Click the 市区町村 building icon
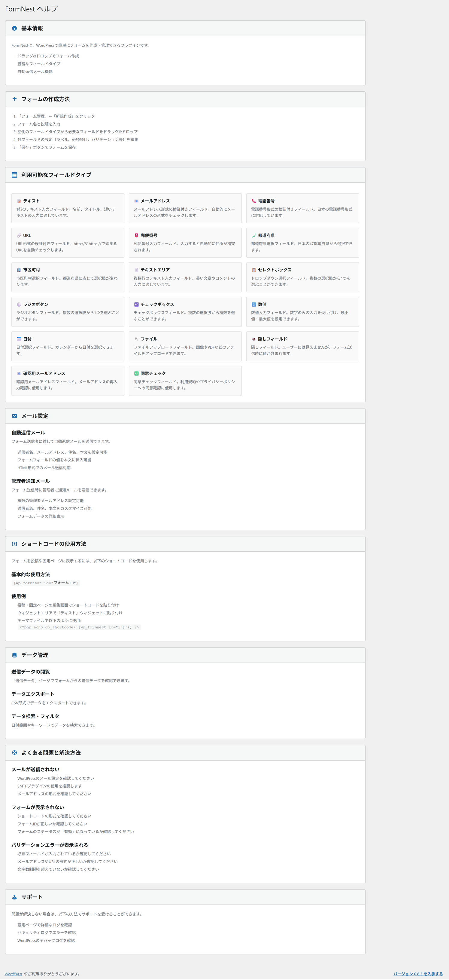Viewport: 449px width, 980px height. tap(19, 270)
